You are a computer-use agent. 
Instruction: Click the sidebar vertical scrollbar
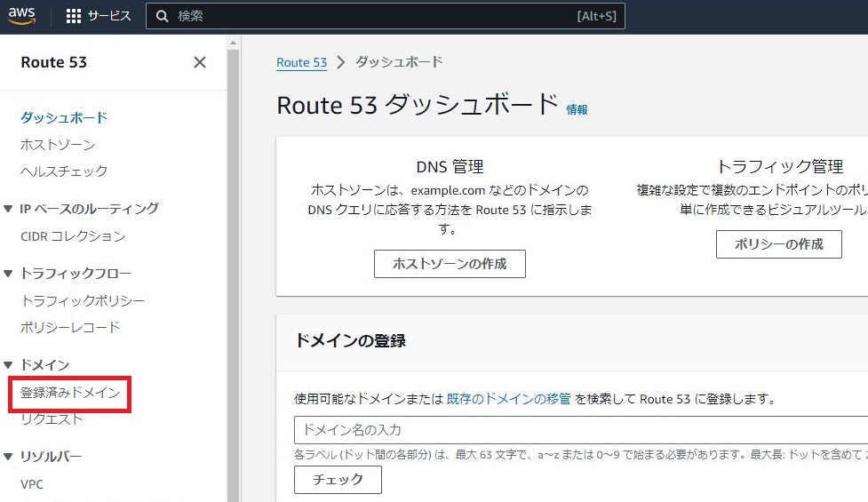233,274
